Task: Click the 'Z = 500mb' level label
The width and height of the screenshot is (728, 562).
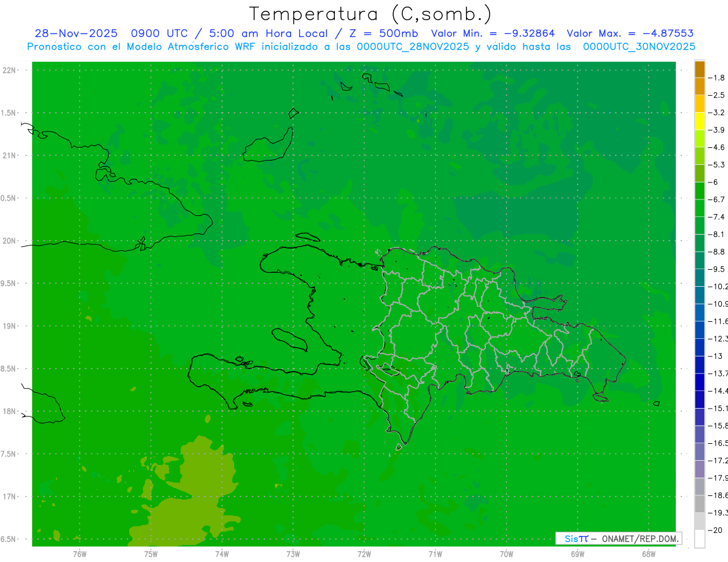Action: [382, 33]
